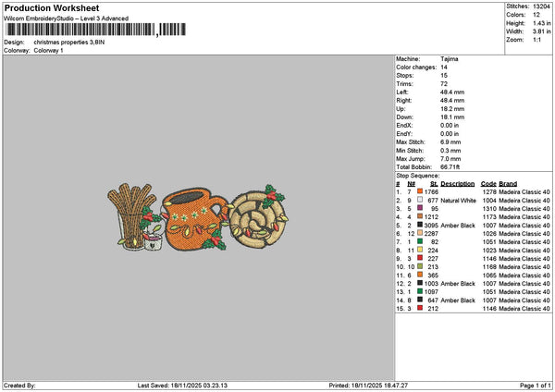The height and width of the screenshot is (392, 555).
Task: Click the "Brand" column header
Action: (508, 184)
